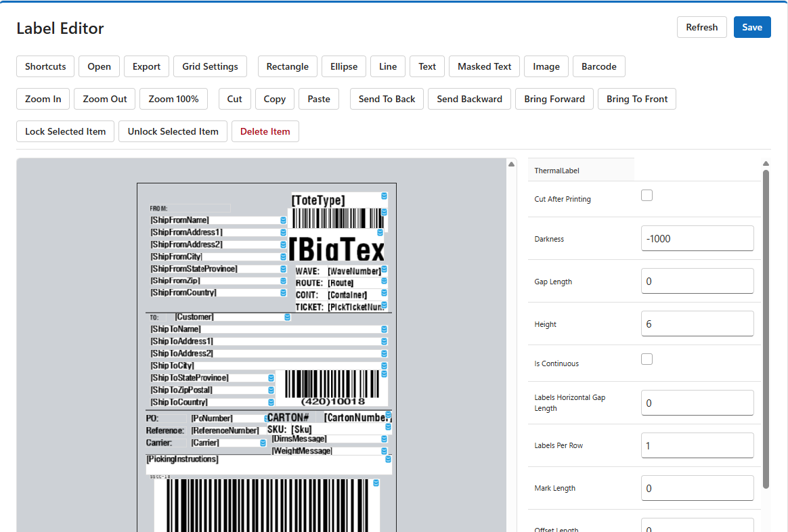Image resolution: width=788 pixels, height=532 pixels.
Task: Click the data icon next to [Container]
Action: (385, 293)
